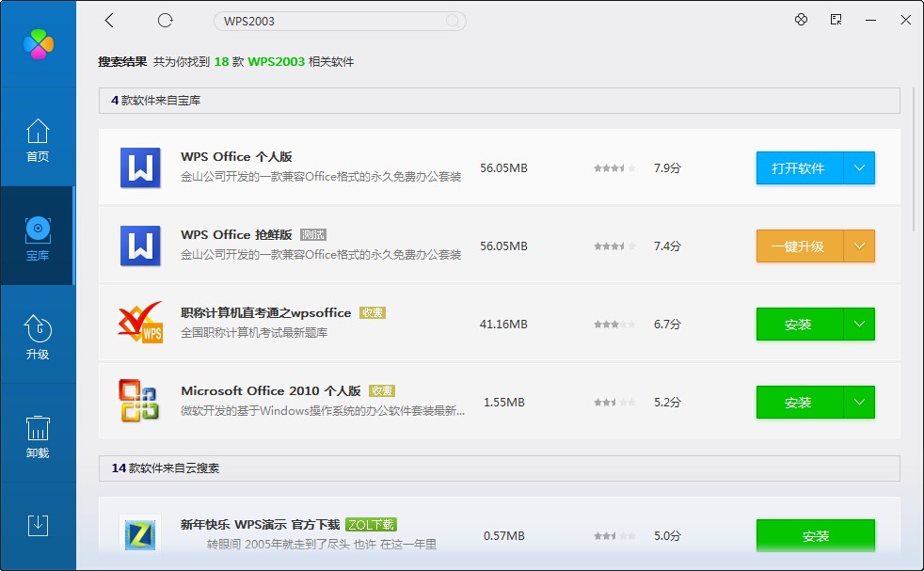Image resolution: width=924 pixels, height=571 pixels.
Task: Click the colorful clover app logo
Action: 39,43
